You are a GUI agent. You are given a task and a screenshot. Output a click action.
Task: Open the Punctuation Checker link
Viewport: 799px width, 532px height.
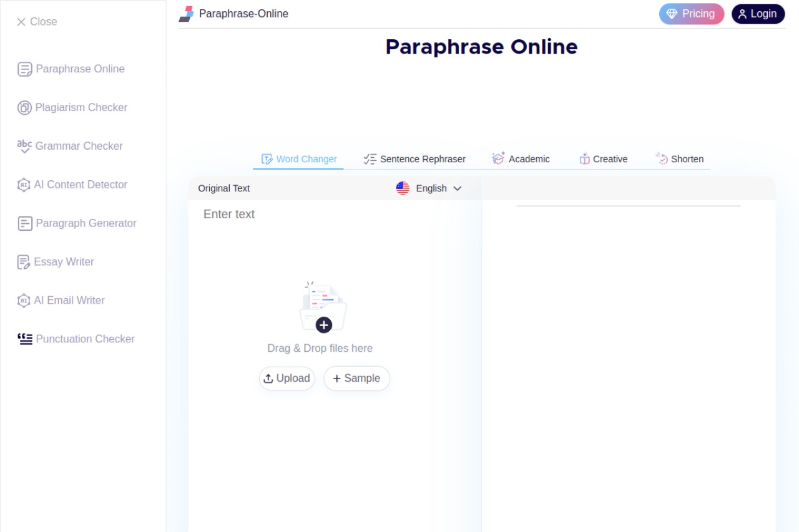86,339
